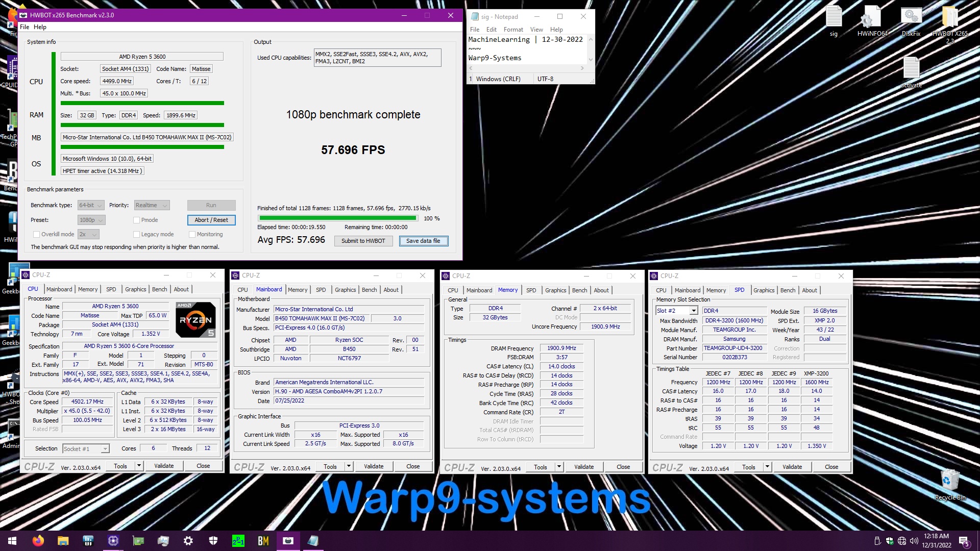The width and height of the screenshot is (980, 551).
Task: Open the Format menu in Notepad
Action: pos(513,30)
